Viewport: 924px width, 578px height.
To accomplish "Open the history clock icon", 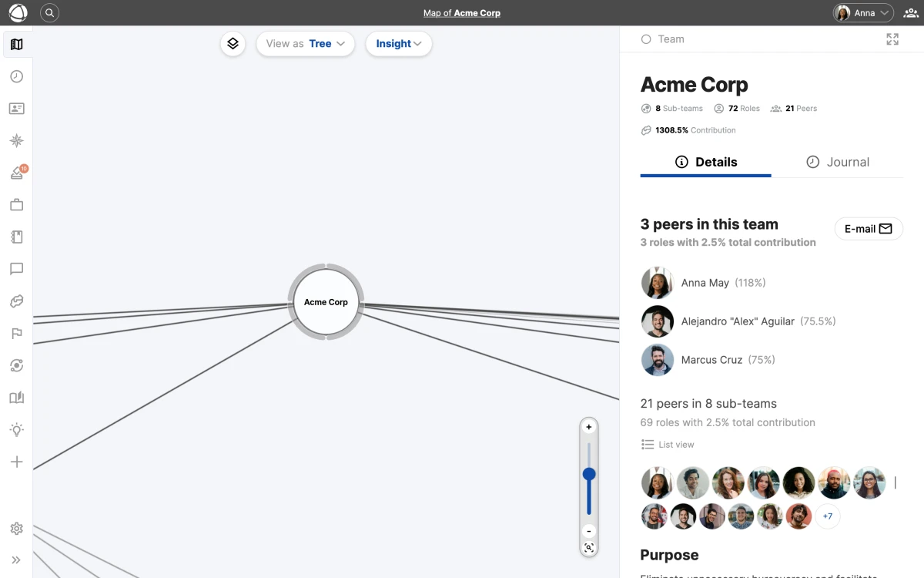I will [x=16, y=76].
